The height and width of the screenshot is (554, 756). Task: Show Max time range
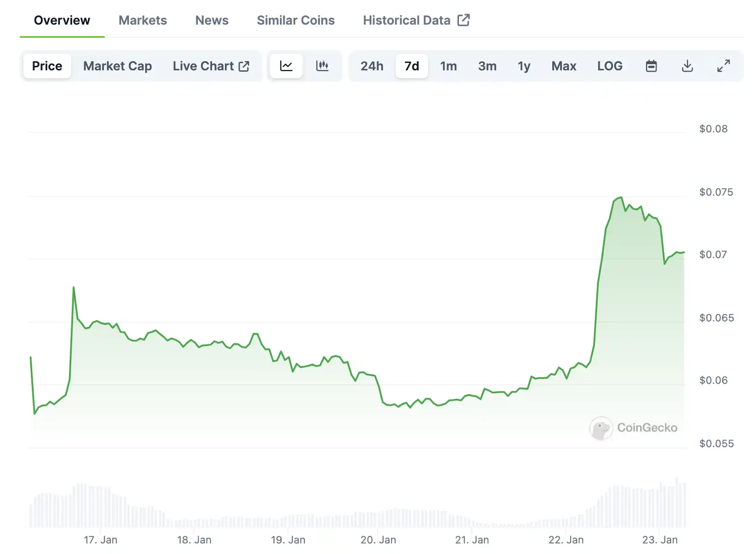pos(564,66)
